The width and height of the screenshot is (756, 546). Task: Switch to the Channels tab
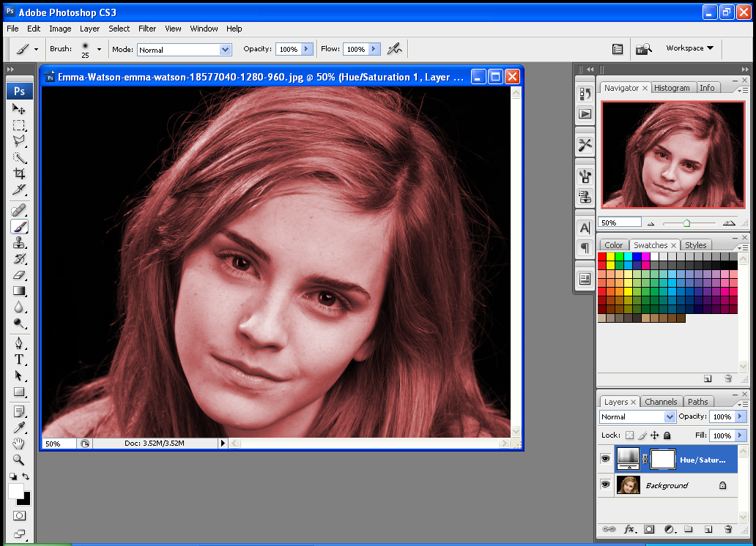[661, 401]
